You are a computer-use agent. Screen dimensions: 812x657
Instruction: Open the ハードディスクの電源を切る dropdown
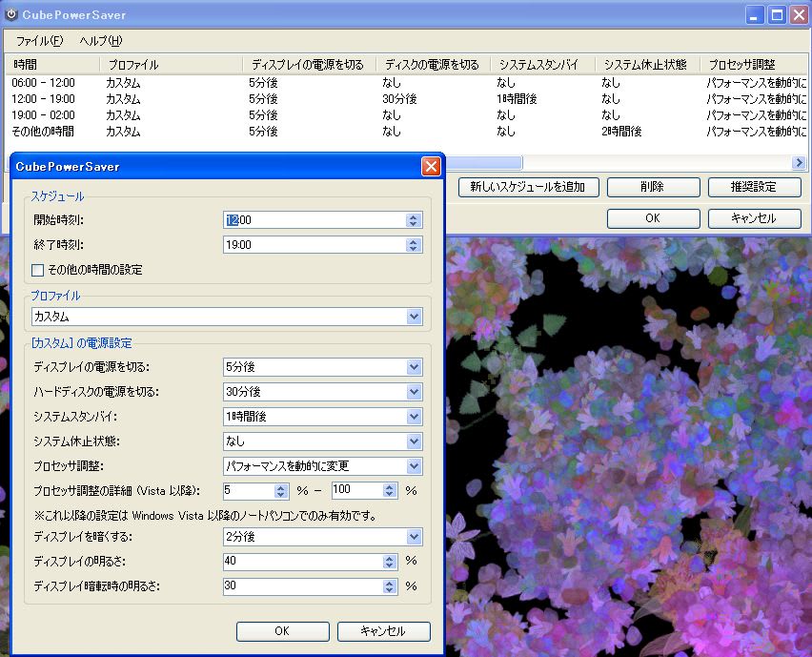414,392
